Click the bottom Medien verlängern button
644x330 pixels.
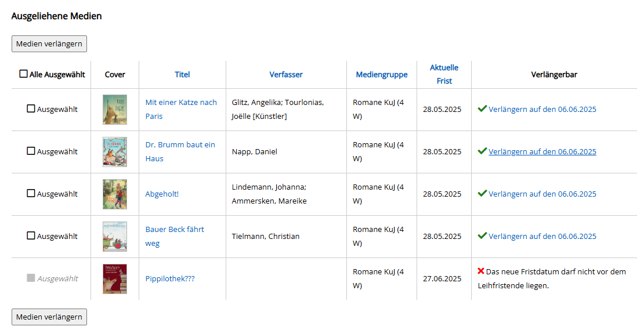coord(49,317)
